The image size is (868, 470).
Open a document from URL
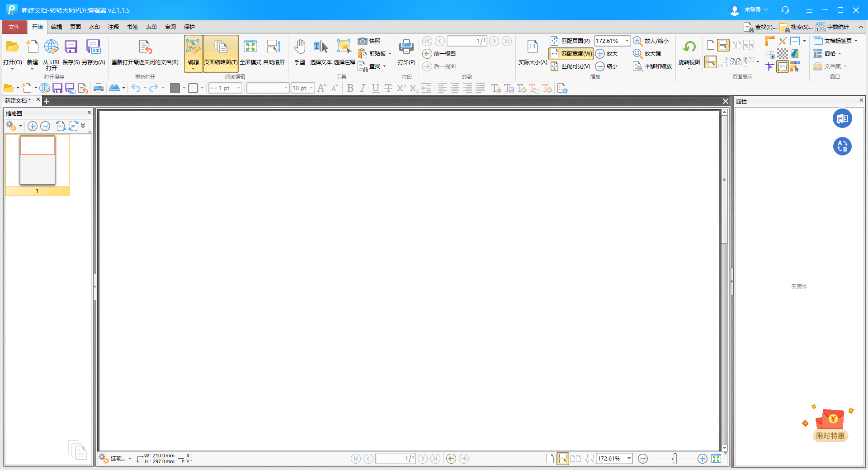click(52, 53)
